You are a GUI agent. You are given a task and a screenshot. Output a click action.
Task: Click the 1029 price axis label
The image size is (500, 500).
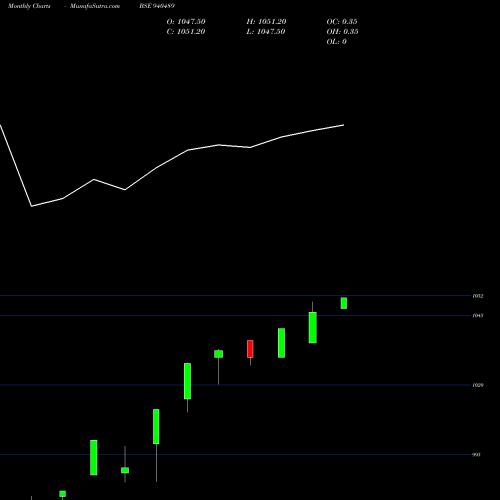point(478,385)
